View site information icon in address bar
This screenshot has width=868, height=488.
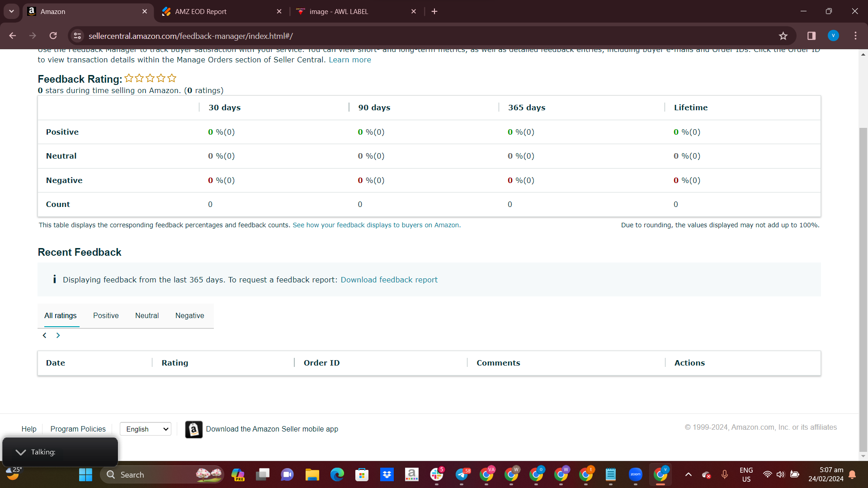78,36
